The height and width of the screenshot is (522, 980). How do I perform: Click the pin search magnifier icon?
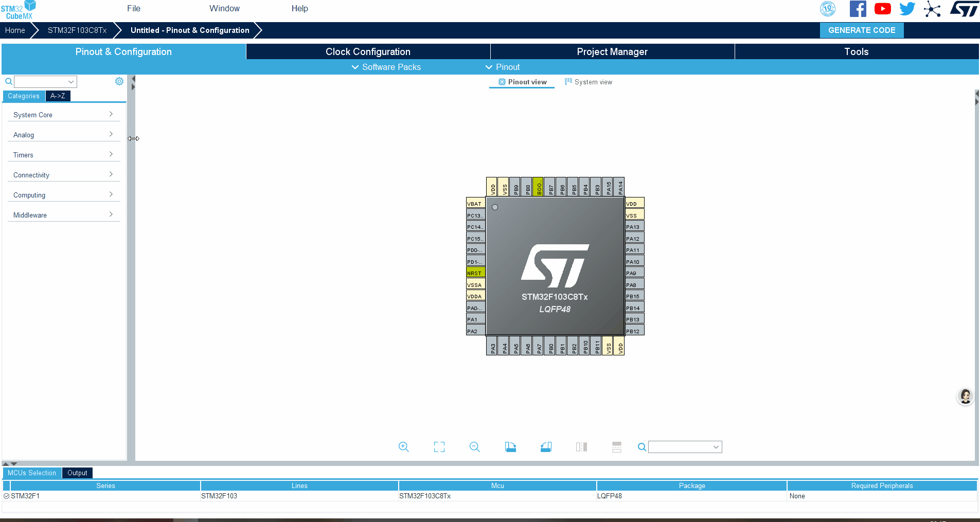(x=642, y=447)
